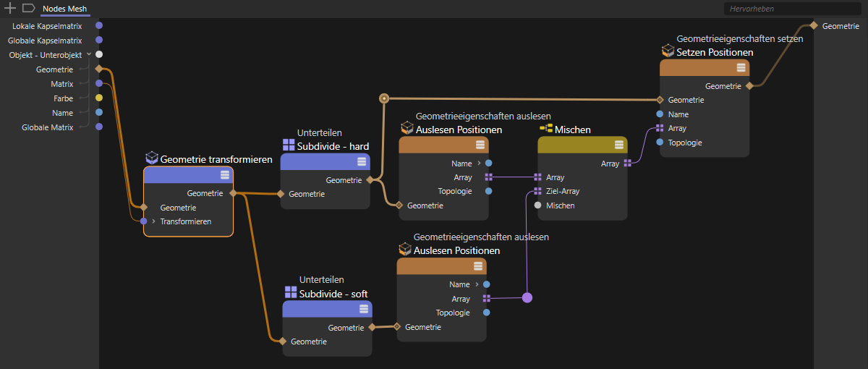Click Geometrie output port of Subdivide - soft
The width and height of the screenshot is (868, 369).
tap(372, 327)
